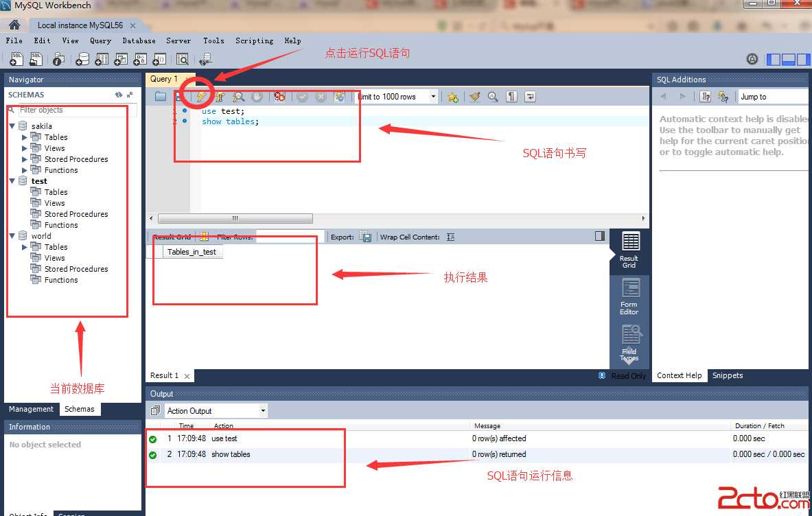Toggle continue-on-error execution icon
812x516 pixels.
[279, 96]
